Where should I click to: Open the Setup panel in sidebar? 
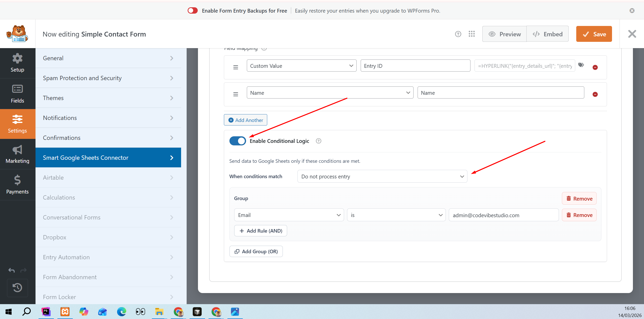point(17,63)
